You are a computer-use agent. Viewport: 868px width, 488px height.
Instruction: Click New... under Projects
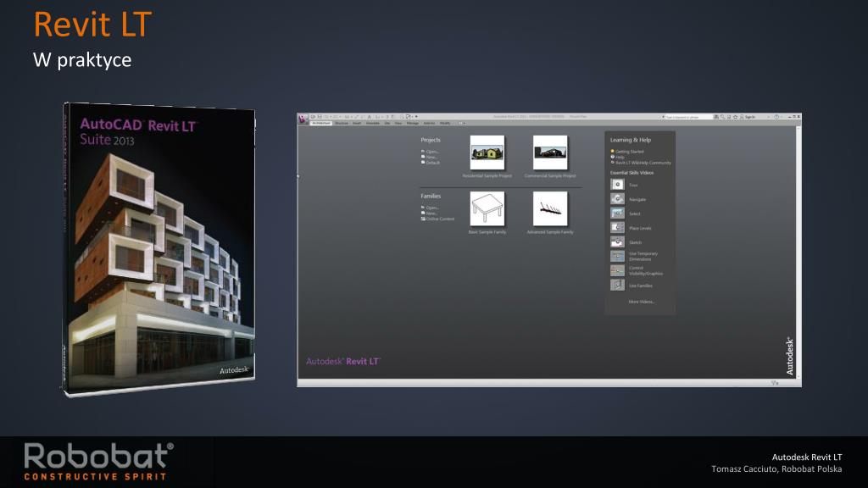[430, 157]
